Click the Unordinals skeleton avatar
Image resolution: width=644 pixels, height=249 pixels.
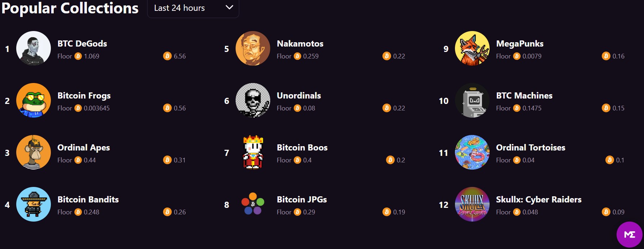pyautogui.click(x=253, y=100)
